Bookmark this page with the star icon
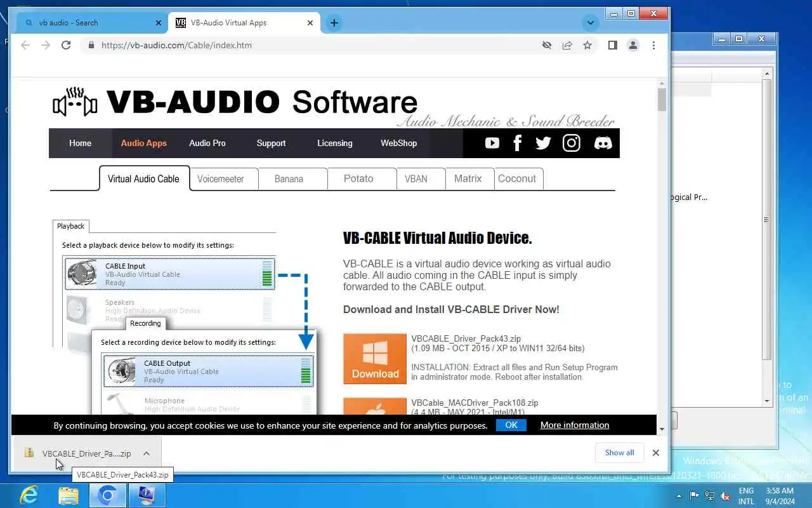This screenshot has height=508, width=812. (x=587, y=45)
